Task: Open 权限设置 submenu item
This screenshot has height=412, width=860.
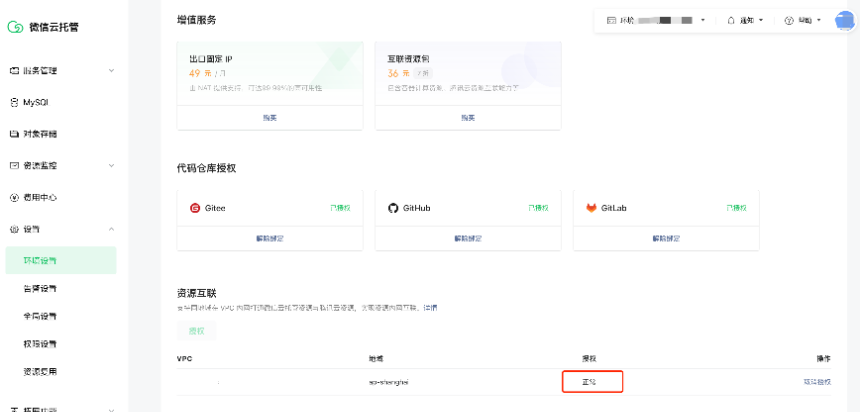Action: (x=40, y=344)
